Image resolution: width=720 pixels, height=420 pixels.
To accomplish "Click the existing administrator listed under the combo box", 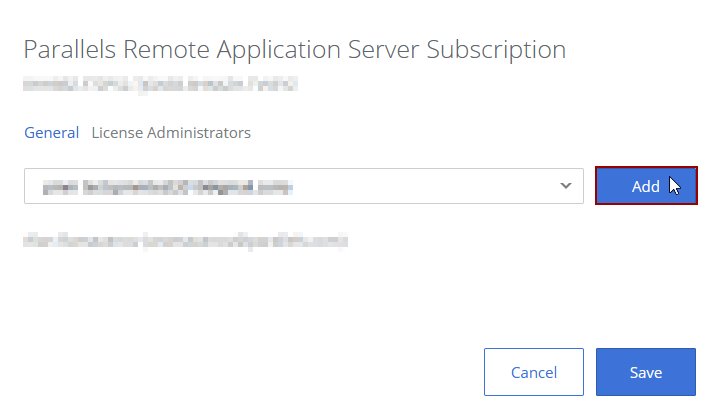I will pos(185,241).
